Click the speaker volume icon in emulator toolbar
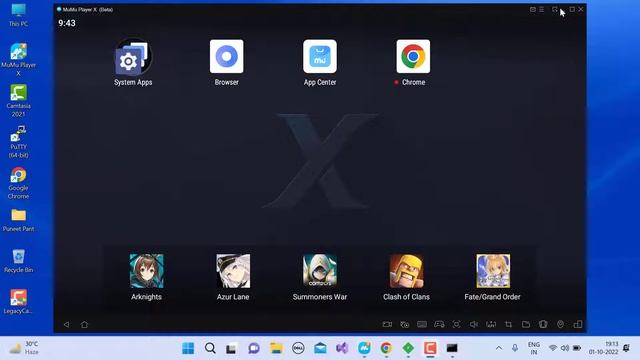This screenshot has width=640, height=360. (473, 324)
